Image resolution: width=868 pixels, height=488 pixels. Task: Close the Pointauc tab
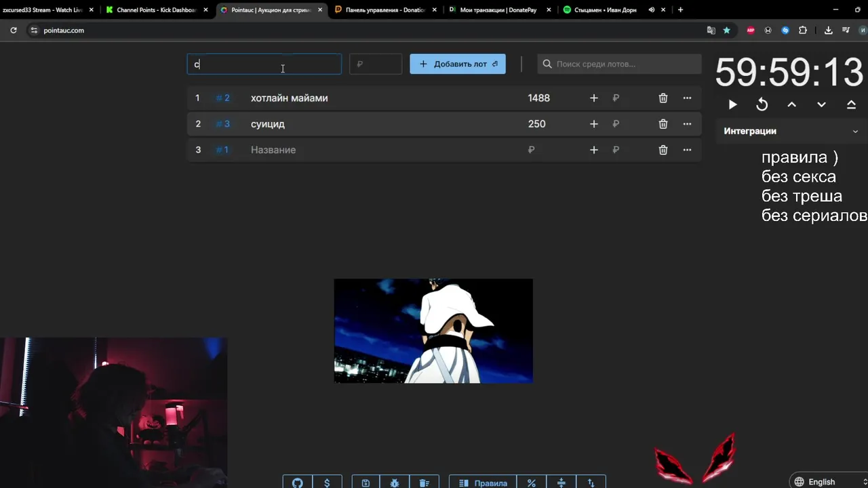[x=320, y=10]
